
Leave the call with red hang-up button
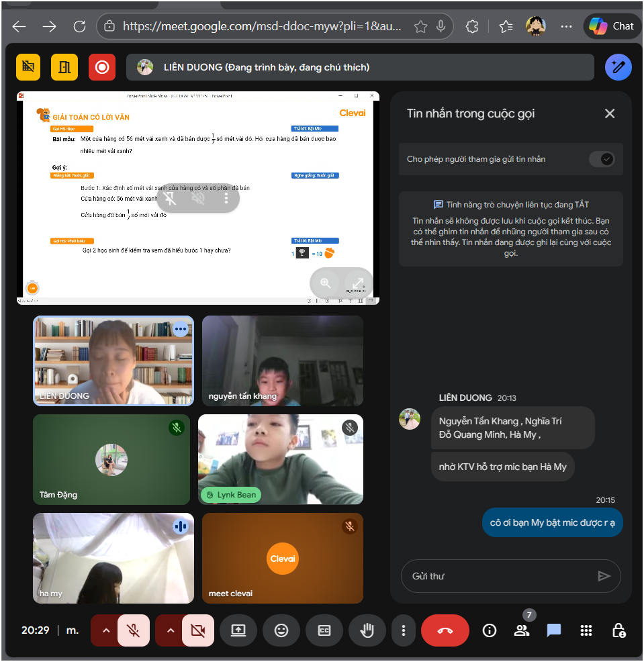click(445, 630)
